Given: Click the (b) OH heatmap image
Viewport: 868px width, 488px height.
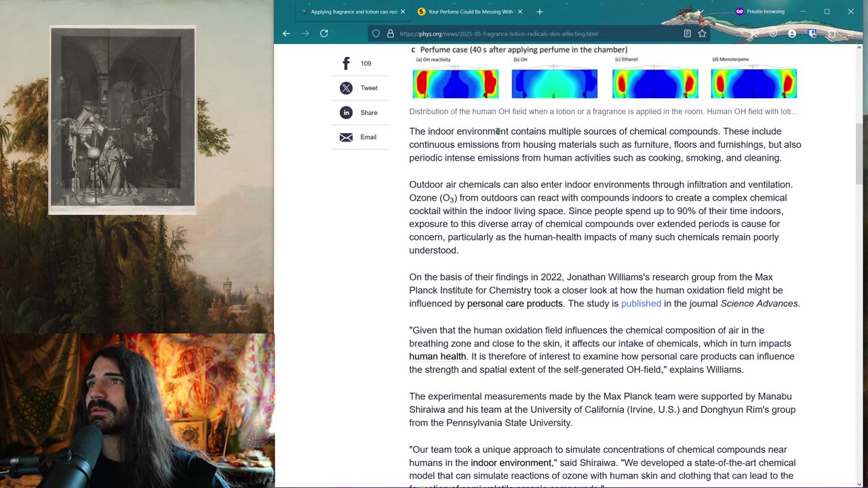Looking at the screenshot, I should pos(555,83).
